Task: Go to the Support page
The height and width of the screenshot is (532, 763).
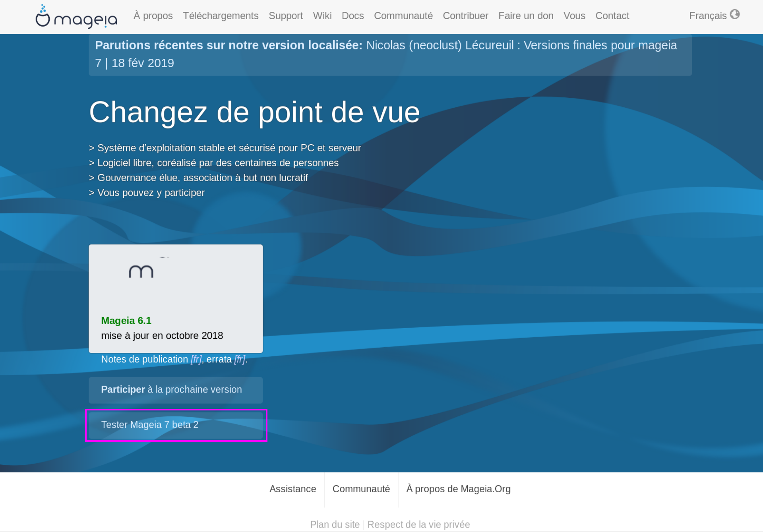Action: [286, 16]
